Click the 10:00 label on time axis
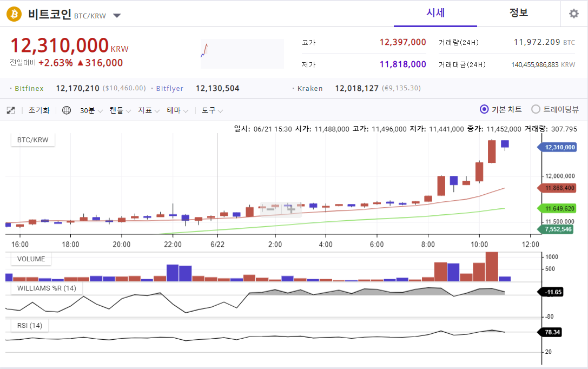588x369 pixels. click(479, 245)
